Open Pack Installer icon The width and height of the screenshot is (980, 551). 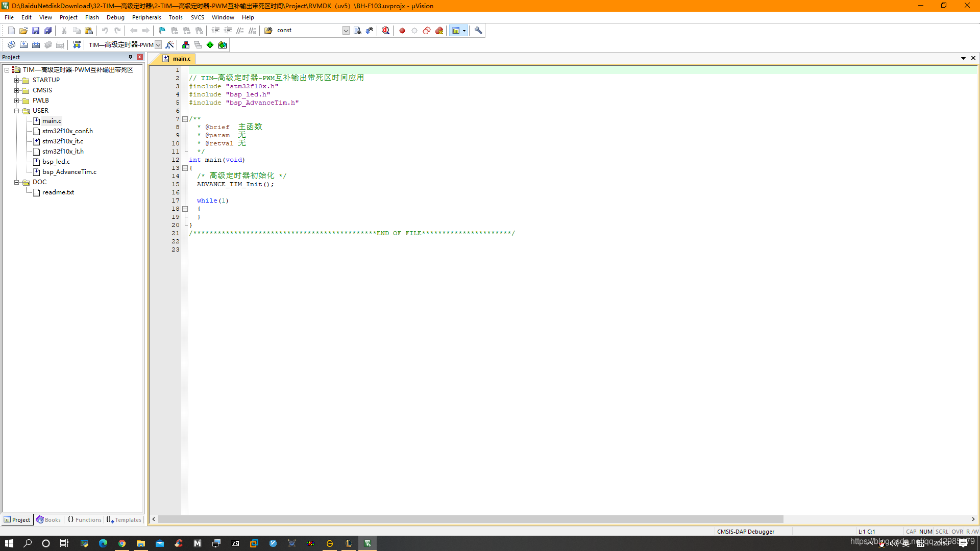[223, 45]
